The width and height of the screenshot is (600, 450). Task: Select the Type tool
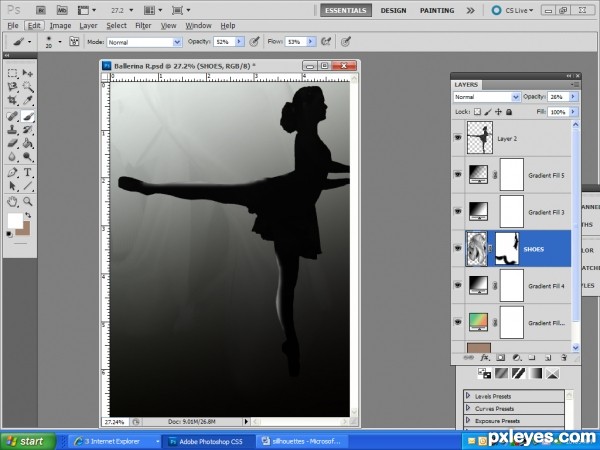tap(28, 172)
